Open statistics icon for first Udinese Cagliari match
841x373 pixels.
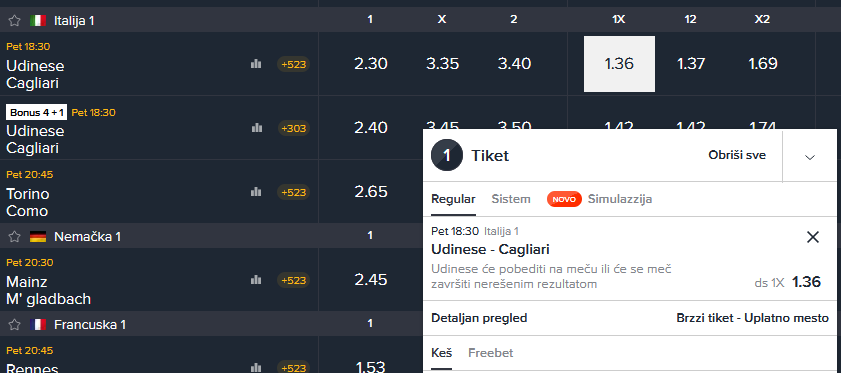(256, 64)
